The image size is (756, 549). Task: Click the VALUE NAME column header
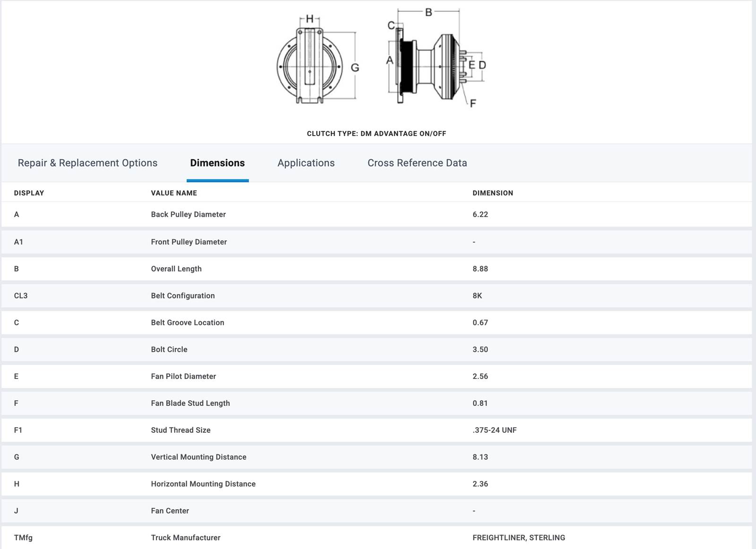(174, 193)
